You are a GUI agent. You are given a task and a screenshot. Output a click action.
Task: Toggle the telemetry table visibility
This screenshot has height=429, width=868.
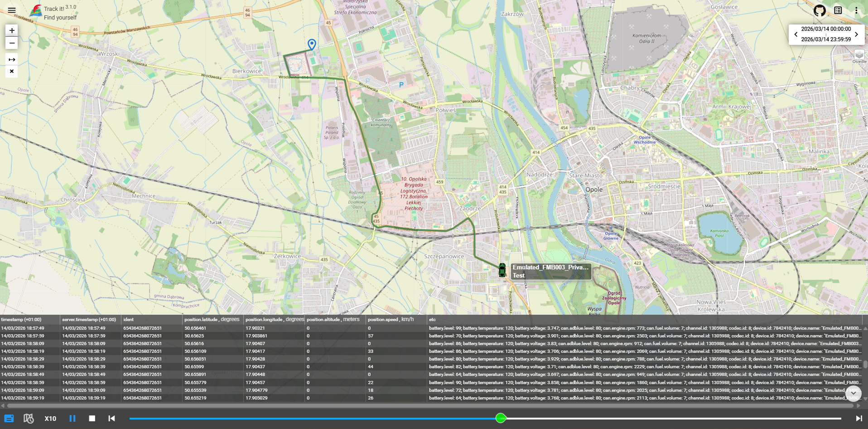click(9, 418)
